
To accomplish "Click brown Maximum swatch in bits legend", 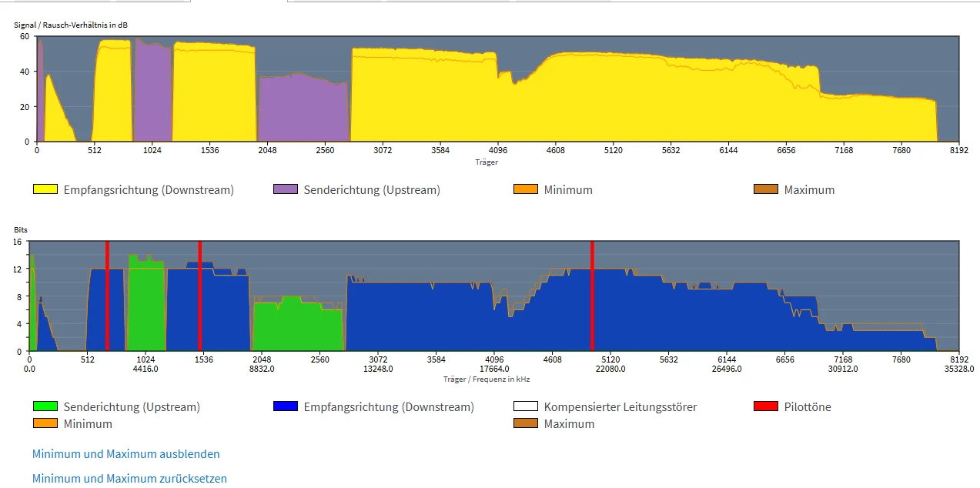I will (x=526, y=423).
